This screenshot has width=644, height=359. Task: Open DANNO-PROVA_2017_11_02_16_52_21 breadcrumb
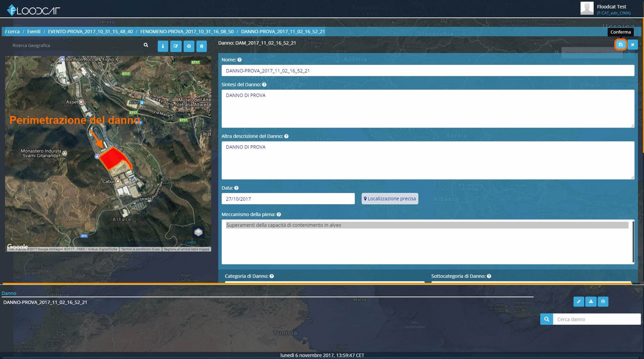pyautogui.click(x=283, y=32)
